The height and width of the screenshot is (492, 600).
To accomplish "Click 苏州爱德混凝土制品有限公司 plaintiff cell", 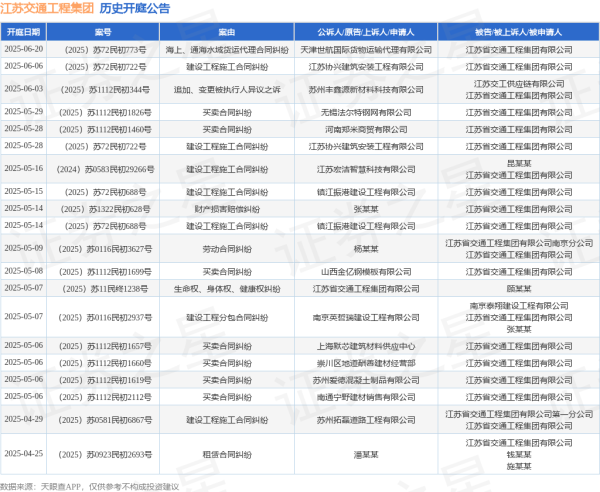I will tap(366, 380).
